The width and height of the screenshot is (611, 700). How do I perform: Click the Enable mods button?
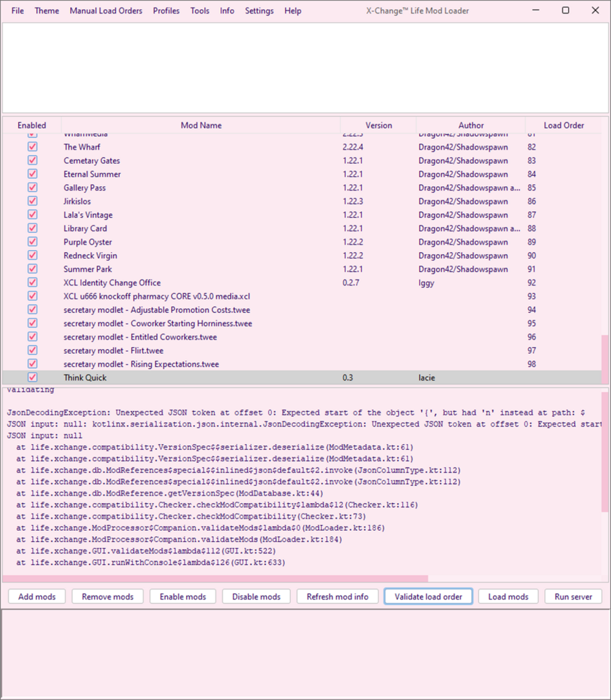point(183,596)
